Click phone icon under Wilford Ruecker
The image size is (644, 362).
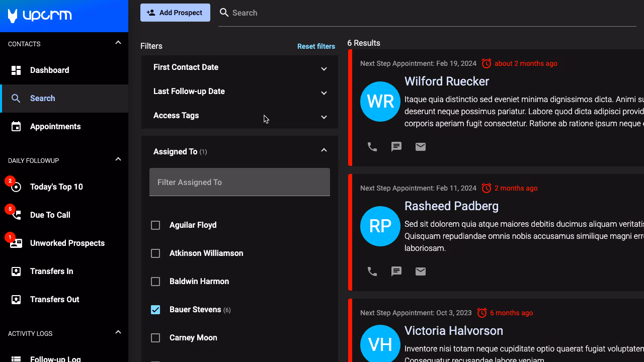click(x=372, y=147)
